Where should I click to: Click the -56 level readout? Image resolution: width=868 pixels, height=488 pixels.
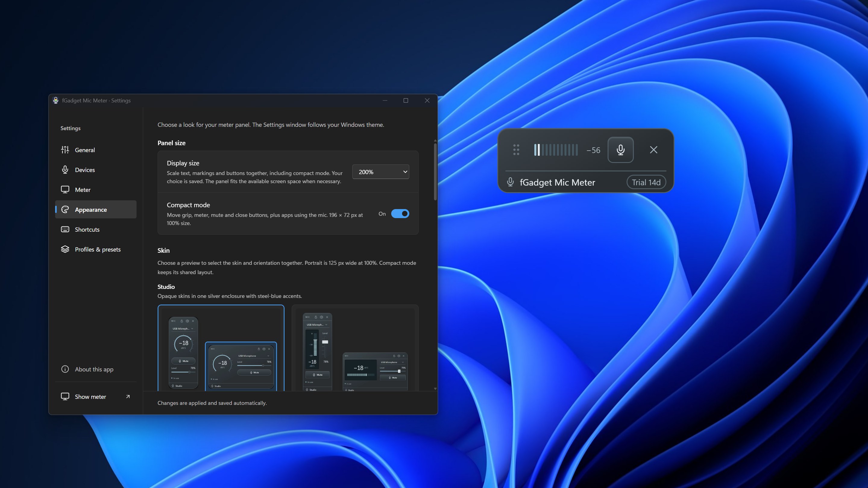coord(593,150)
